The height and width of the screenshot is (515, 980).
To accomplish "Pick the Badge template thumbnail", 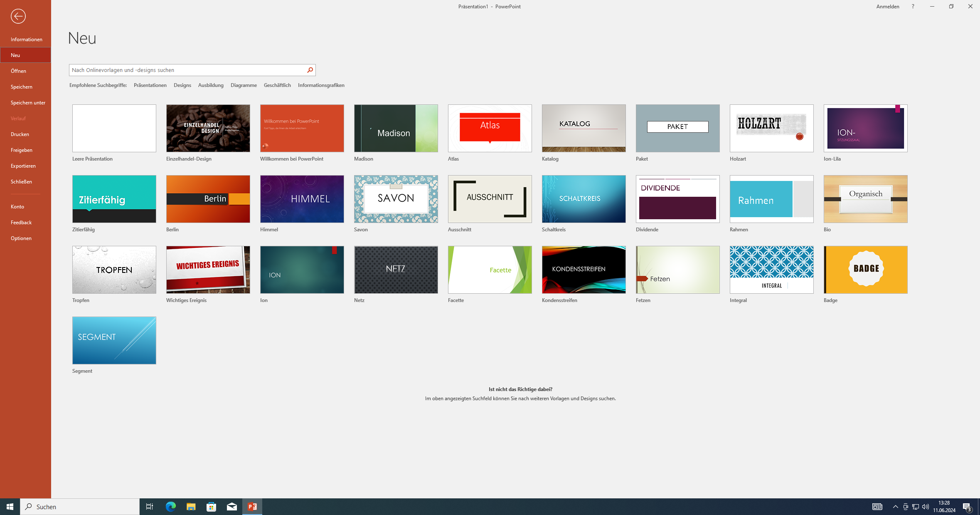I will pyautogui.click(x=865, y=270).
